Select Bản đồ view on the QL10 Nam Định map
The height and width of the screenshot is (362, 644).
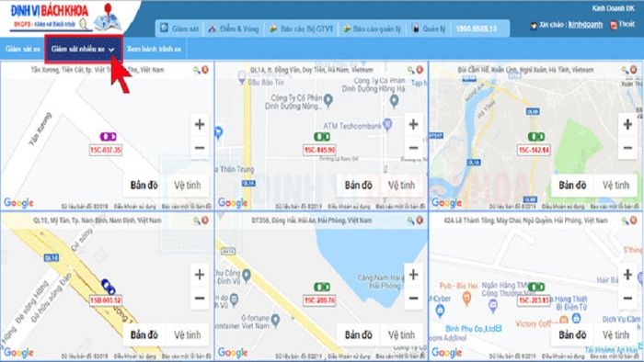(144, 335)
